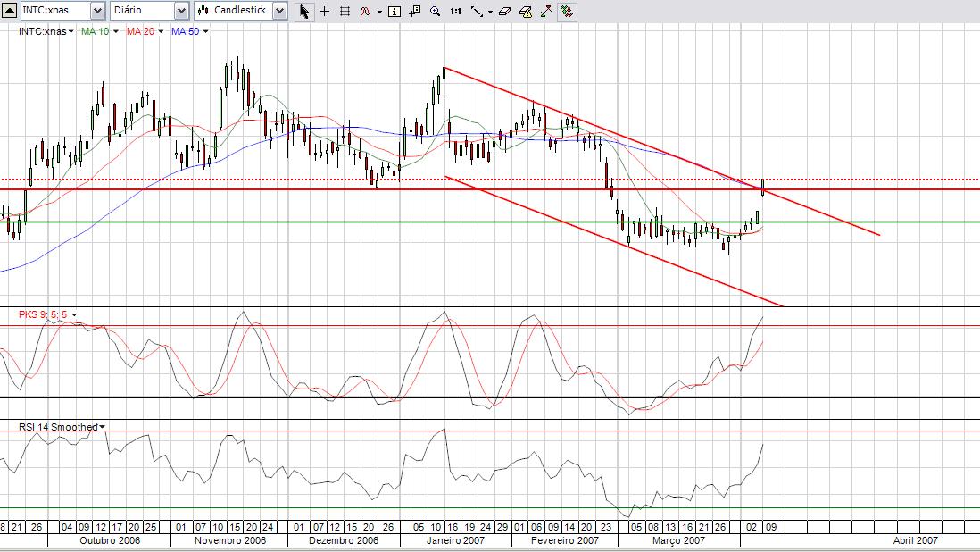The width and height of the screenshot is (980, 552).
Task: Click the Outubro 2006 month label
Action: pyautogui.click(x=110, y=540)
